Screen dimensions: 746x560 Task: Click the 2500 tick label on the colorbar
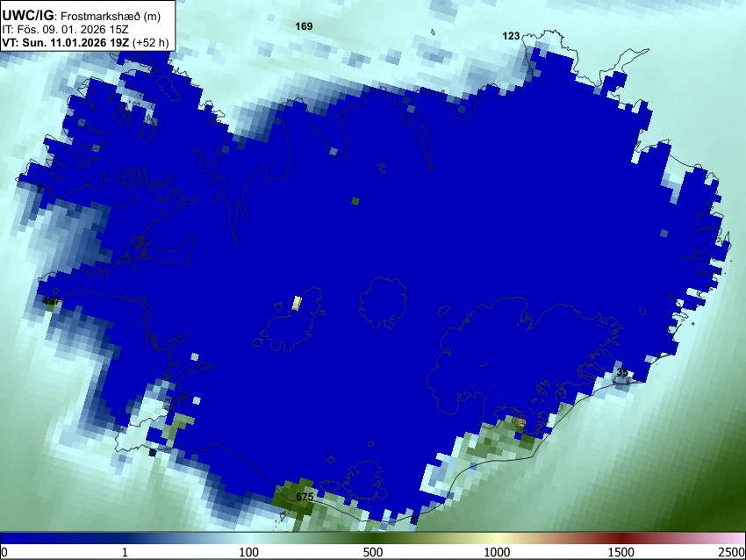[x=732, y=552]
